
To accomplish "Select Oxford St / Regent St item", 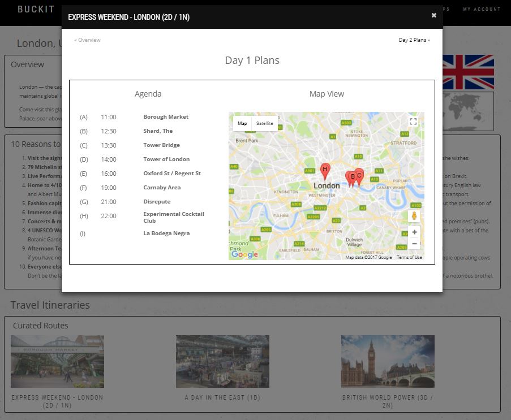I will tap(171, 174).
